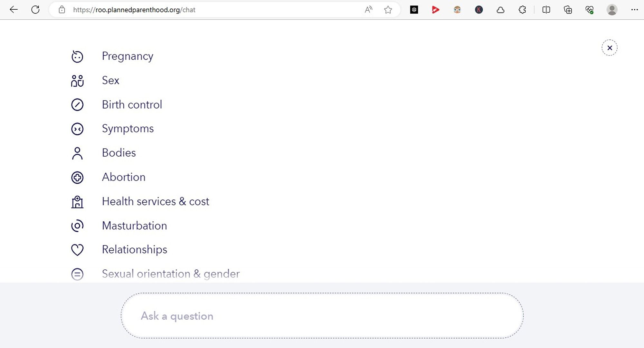Image resolution: width=644 pixels, height=348 pixels.
Task: Click the Masturbation swirl icon
Action: (77, 226)
